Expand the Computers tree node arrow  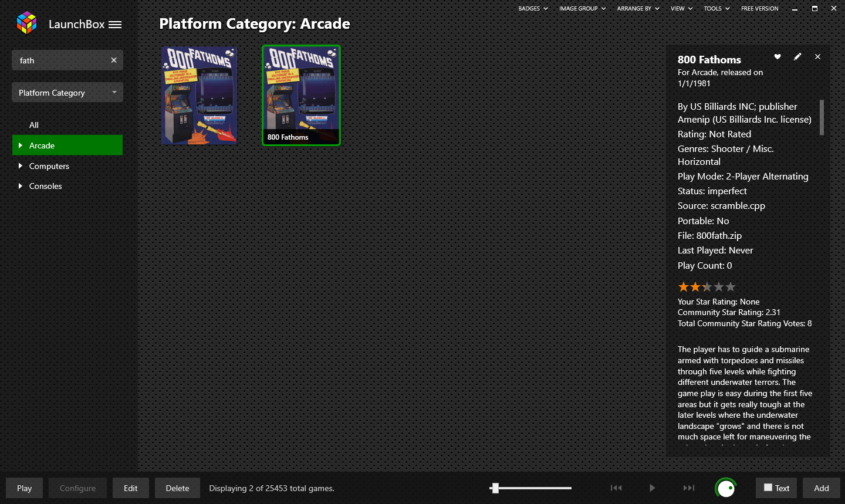click(x=21, y=165)
